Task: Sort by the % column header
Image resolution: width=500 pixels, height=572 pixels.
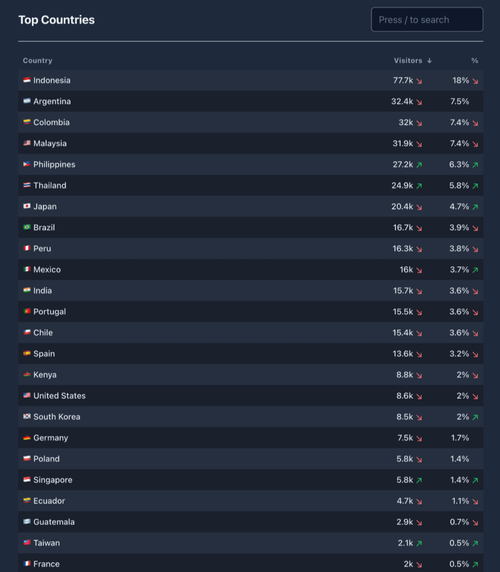Action: [x=474, y=61]
